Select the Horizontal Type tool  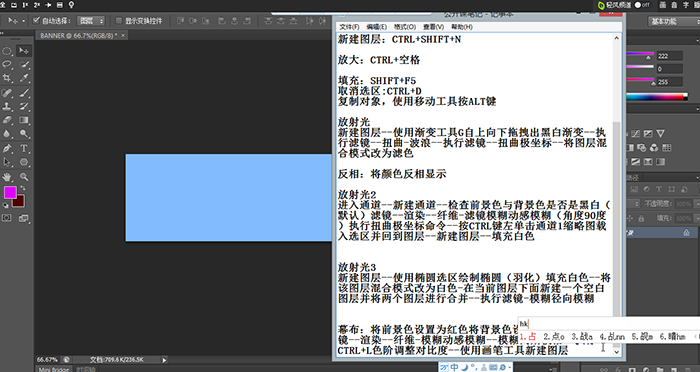tap(24, 148)
